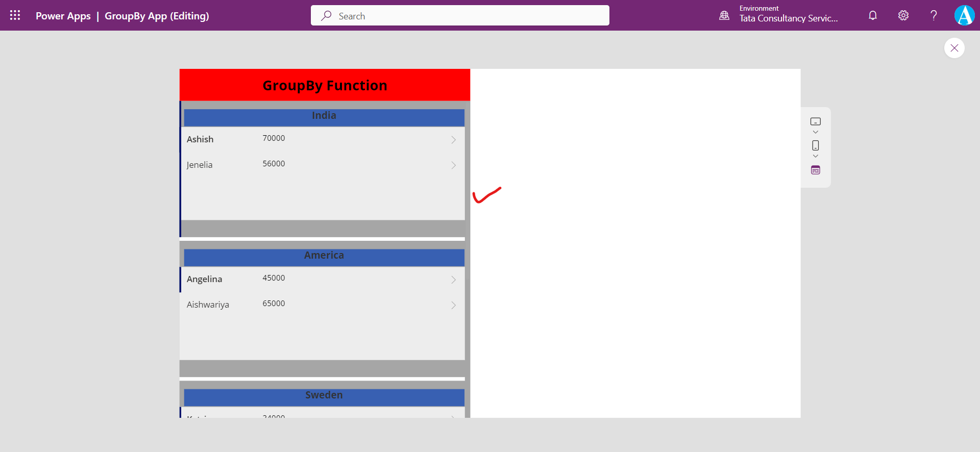Open Jenelia record via chevron arrow

click(x=453, y=165)
